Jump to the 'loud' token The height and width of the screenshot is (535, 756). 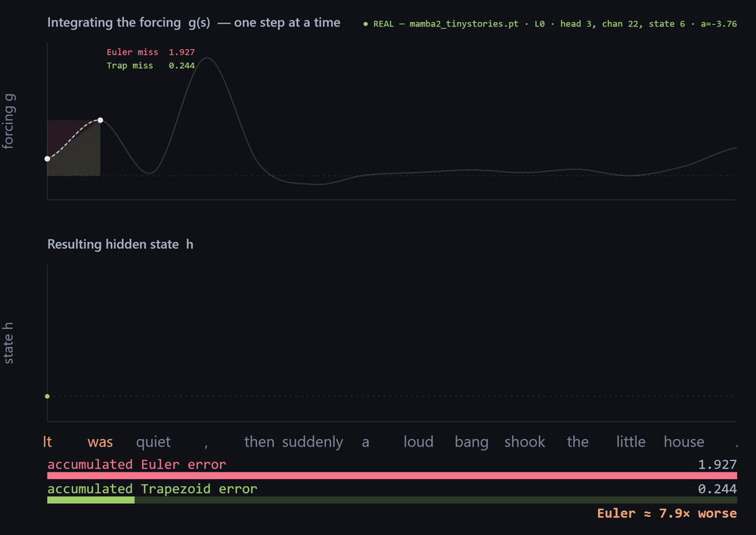(x=419, y=441)
